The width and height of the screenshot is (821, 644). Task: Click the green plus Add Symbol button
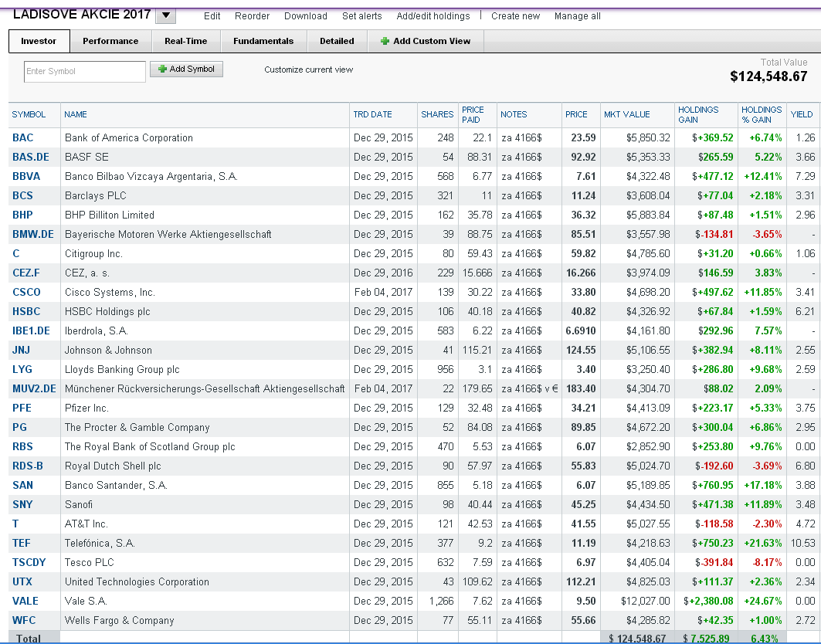tap(186, 69)
